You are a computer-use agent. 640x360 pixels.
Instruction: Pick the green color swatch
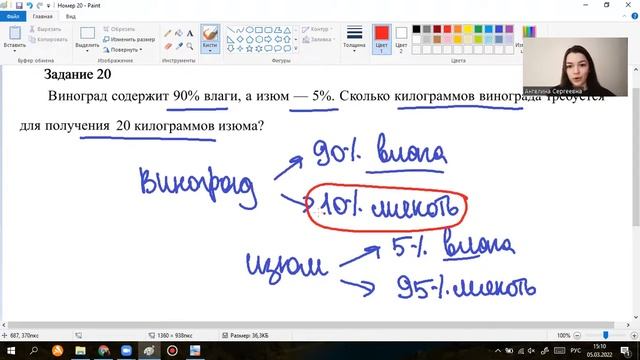[478, 29]
